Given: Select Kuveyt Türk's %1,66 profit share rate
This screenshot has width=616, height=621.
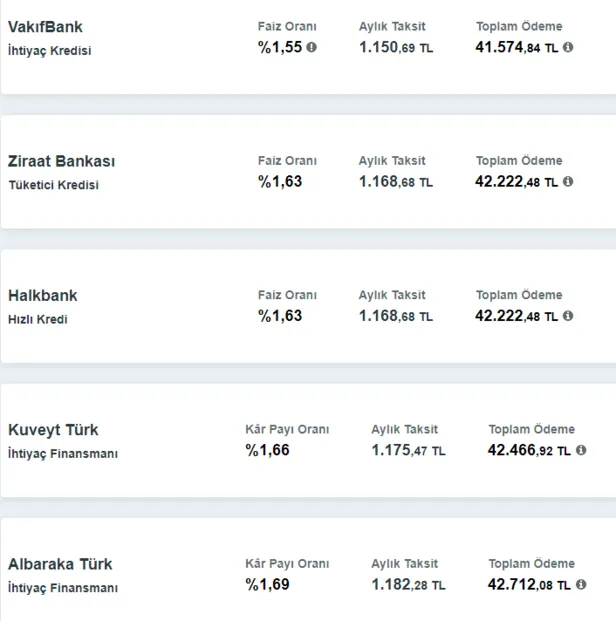Looking at the screenshot, I should pyautogui.click(x=267, y=451).
